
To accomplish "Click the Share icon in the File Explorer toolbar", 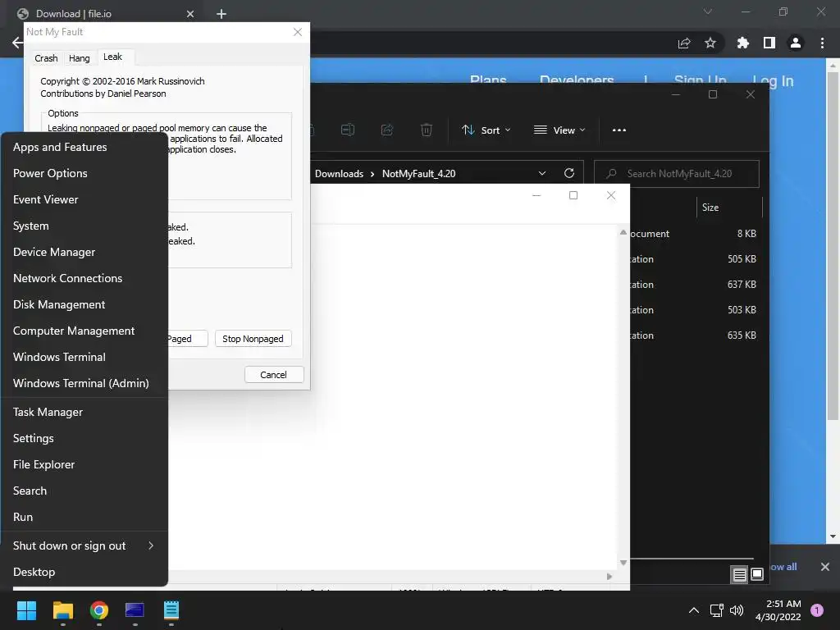I will [x=387, y=130].
